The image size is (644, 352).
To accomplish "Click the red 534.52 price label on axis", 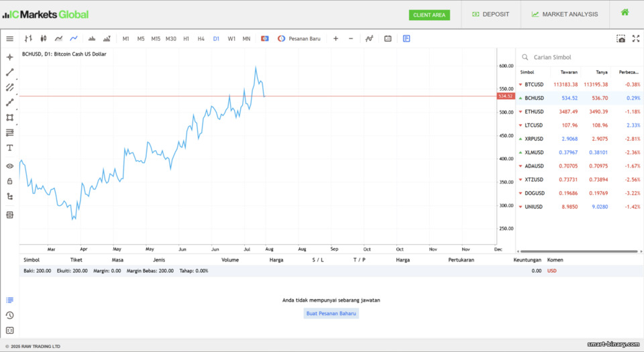I will tap(506, 96).
